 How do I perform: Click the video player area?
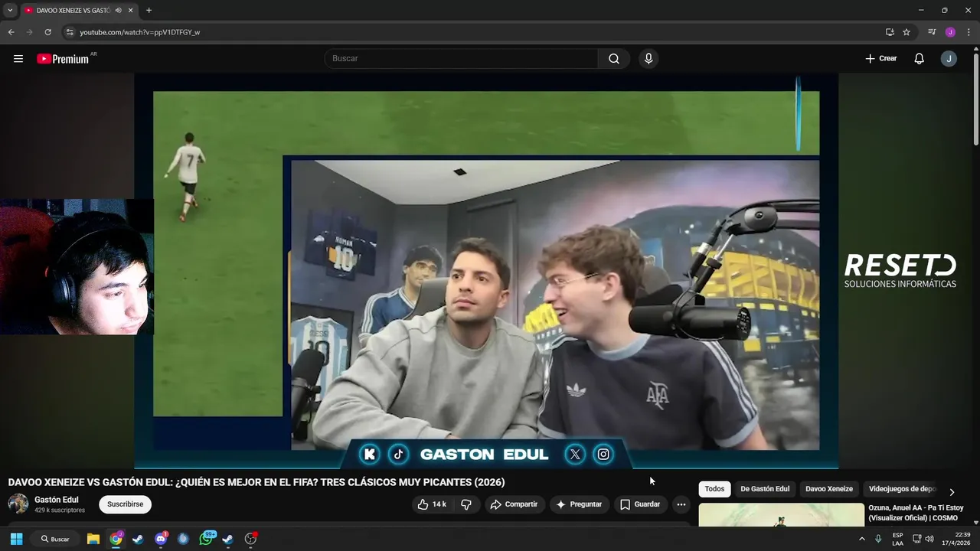[486, 271]
